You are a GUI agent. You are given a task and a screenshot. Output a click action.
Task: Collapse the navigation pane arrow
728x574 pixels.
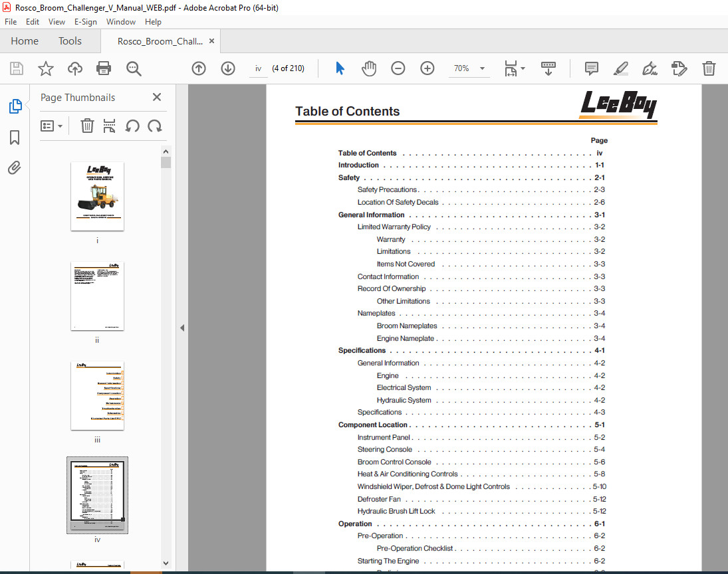pos(182,328)
